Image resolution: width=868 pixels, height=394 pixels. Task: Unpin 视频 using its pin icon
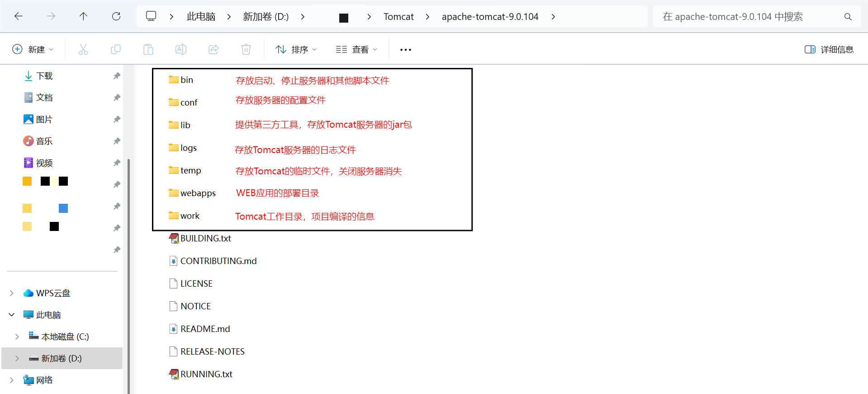click(x=117, y=163)
